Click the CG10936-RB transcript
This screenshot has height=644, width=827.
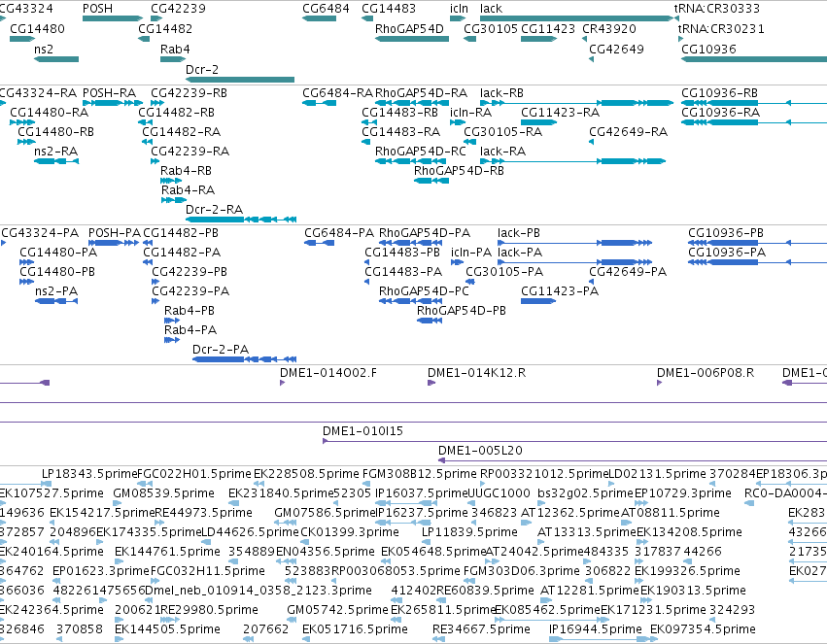[754, 103]
